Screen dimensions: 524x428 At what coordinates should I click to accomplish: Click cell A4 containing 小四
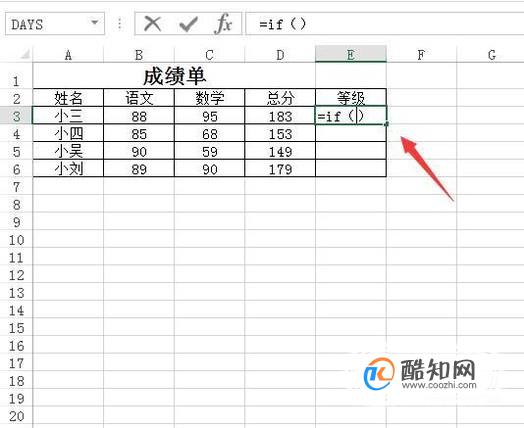68,134
